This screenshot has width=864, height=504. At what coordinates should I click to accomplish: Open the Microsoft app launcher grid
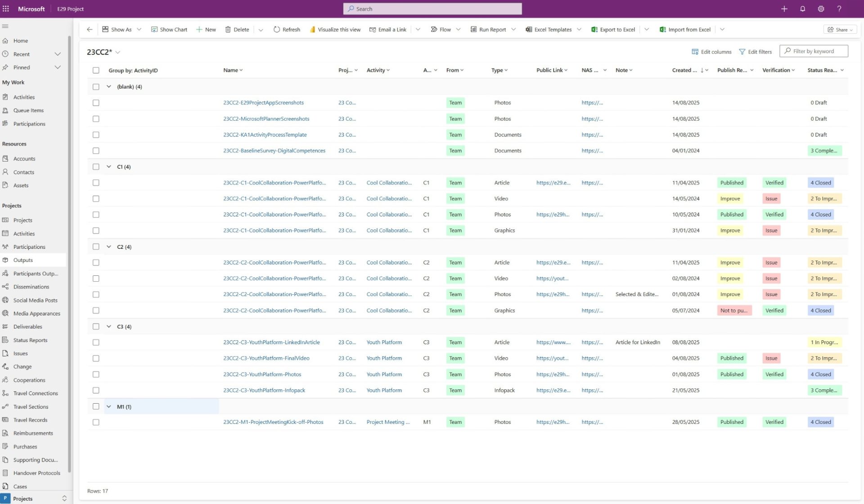coord(6,9)
